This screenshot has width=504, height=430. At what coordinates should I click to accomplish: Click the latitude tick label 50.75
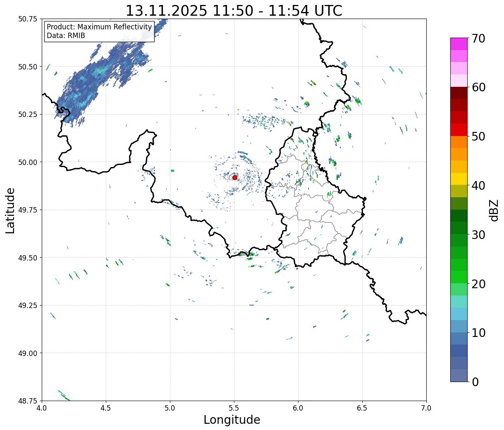pyautogui.click(x=28, y=19)
